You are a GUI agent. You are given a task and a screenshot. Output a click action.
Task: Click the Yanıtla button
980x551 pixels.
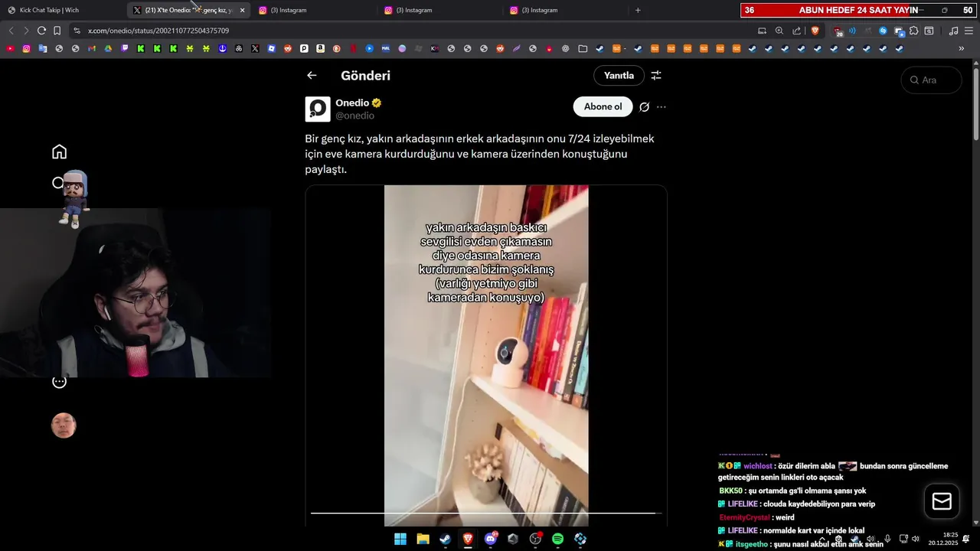pyautogui.click(x=619, y=75)
